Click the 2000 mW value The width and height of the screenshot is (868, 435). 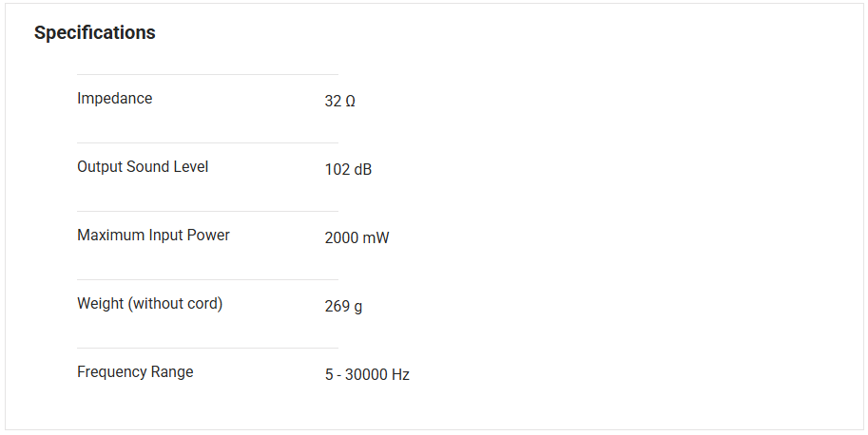coord(357,238)
